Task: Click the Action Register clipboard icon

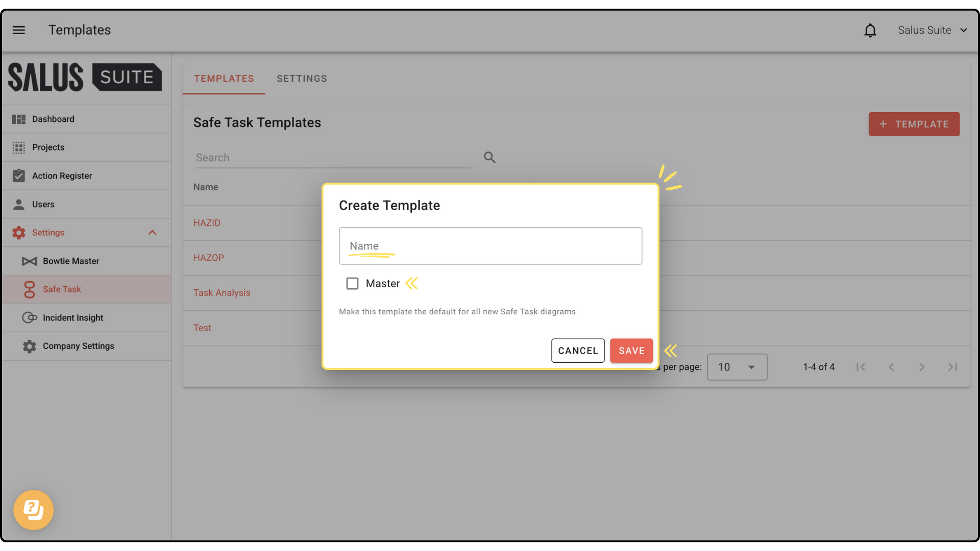Action: pos(19,176)
